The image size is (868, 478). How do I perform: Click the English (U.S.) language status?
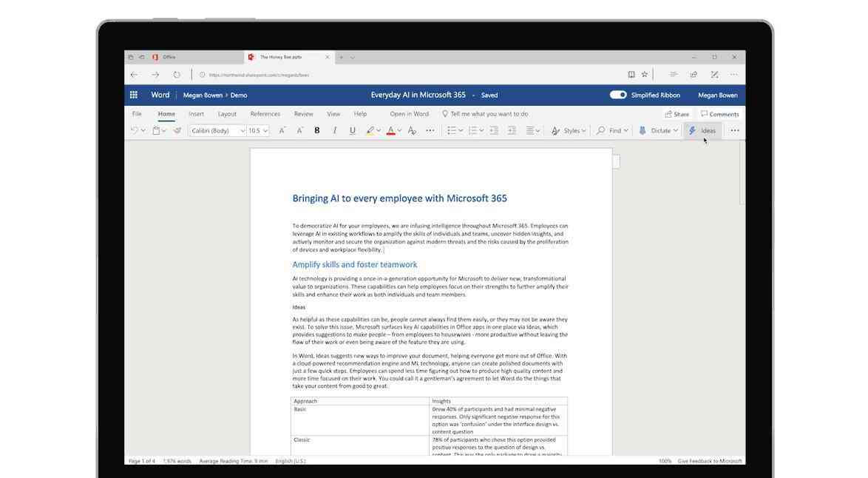pos(291,461)
